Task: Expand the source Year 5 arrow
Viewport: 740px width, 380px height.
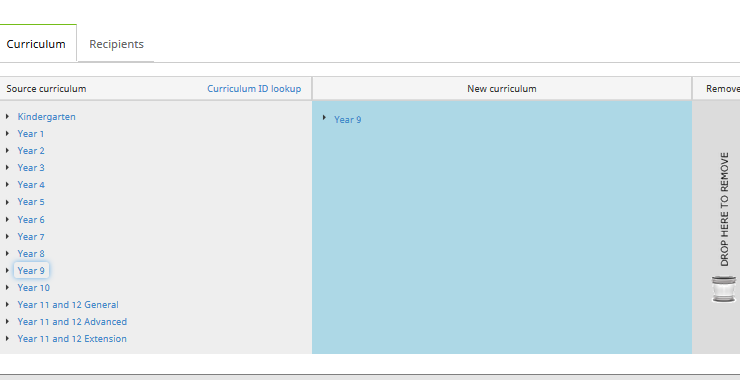Action: tap(8, 202)
